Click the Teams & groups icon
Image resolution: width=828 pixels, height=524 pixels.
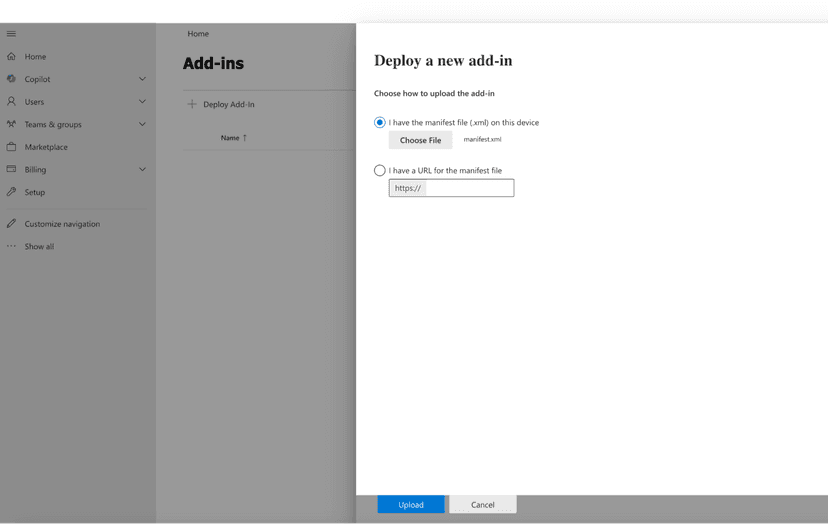(x=11, y=124)
